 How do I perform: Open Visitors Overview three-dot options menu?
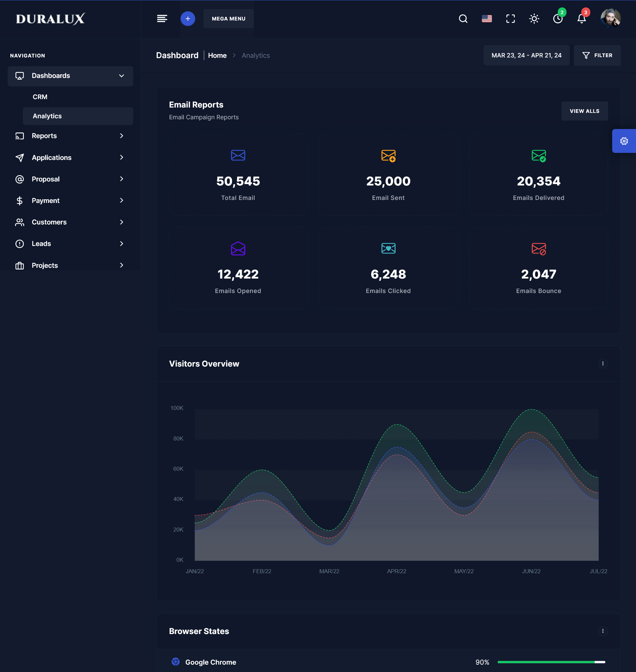(x=603, y=364)
